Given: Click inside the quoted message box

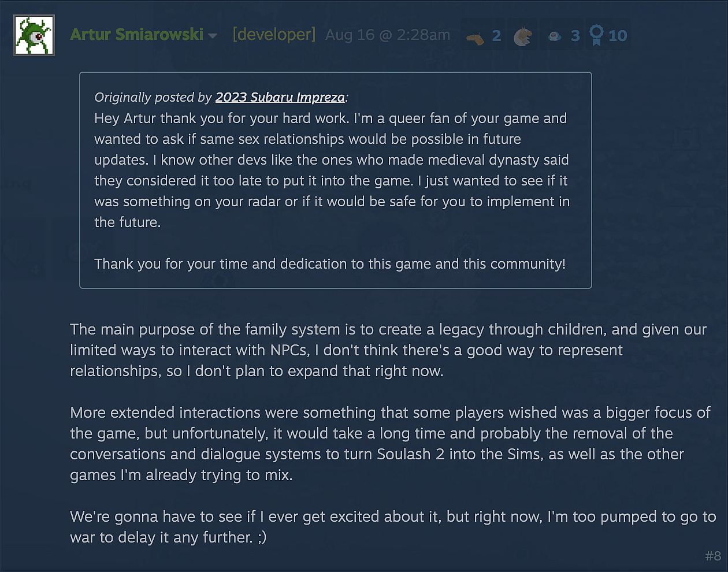Looking at the screenshot, I should click(x=335, y=179).
